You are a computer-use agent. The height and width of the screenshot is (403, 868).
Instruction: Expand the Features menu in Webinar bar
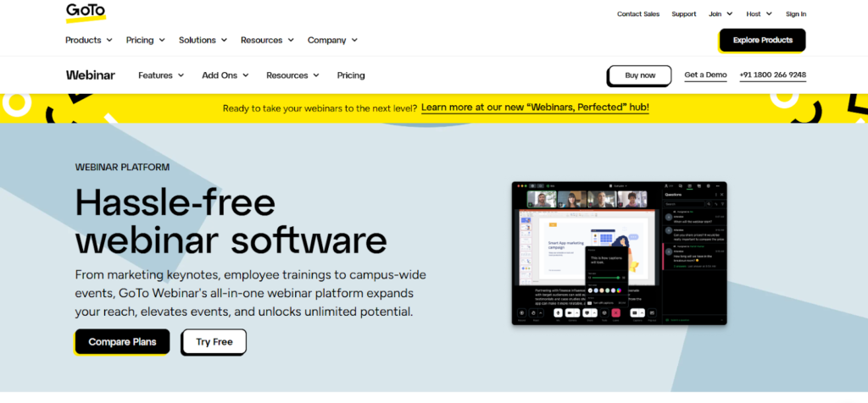pyautogui.click(x=160, y=75)
